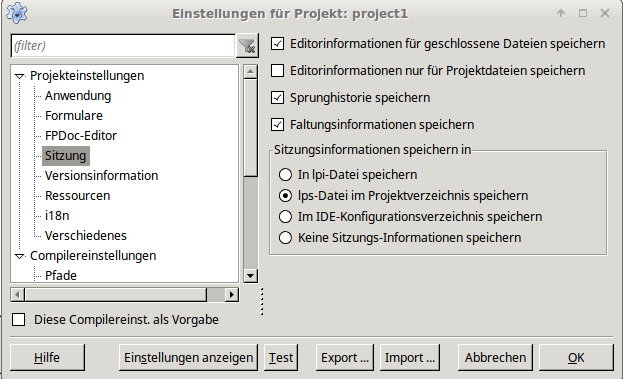Check Diese Compilereinst. als Vorgabe
This screenshot has height=379, width=623.
pos(19,320)
